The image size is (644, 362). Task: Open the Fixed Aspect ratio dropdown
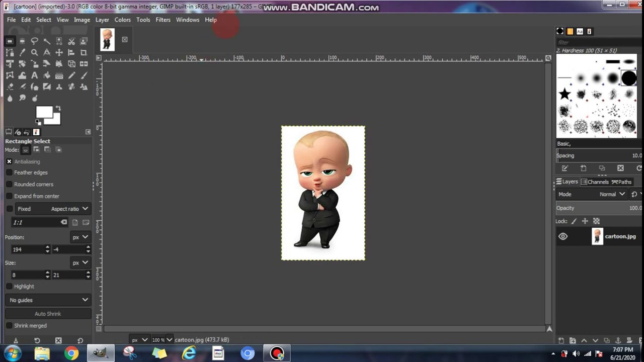pyautogui.click(x=53, y=209)
